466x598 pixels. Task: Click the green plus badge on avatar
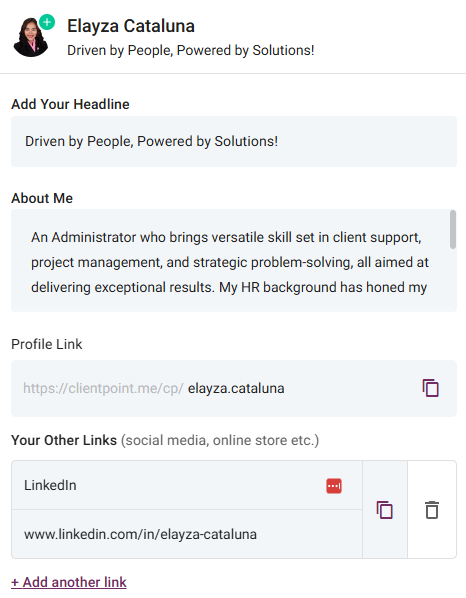point(47,23)
